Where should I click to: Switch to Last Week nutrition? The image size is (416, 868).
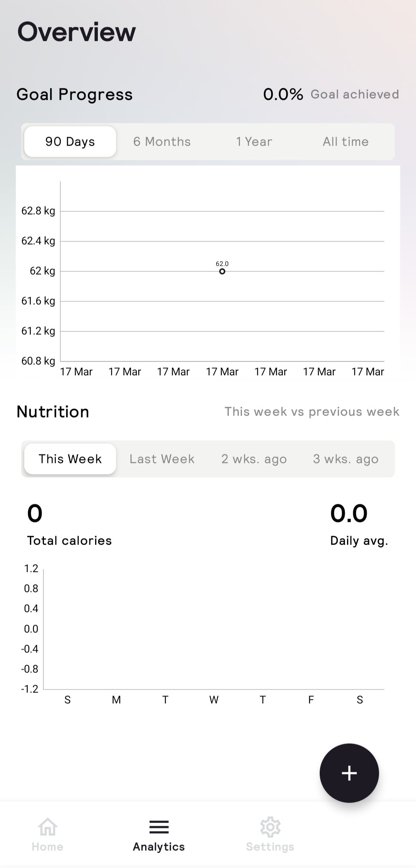pyautogui.click(x=162, y=459)
